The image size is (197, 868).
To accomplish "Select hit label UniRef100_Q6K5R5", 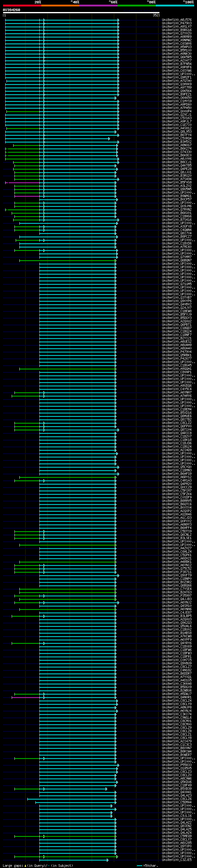I will (177, 57).
